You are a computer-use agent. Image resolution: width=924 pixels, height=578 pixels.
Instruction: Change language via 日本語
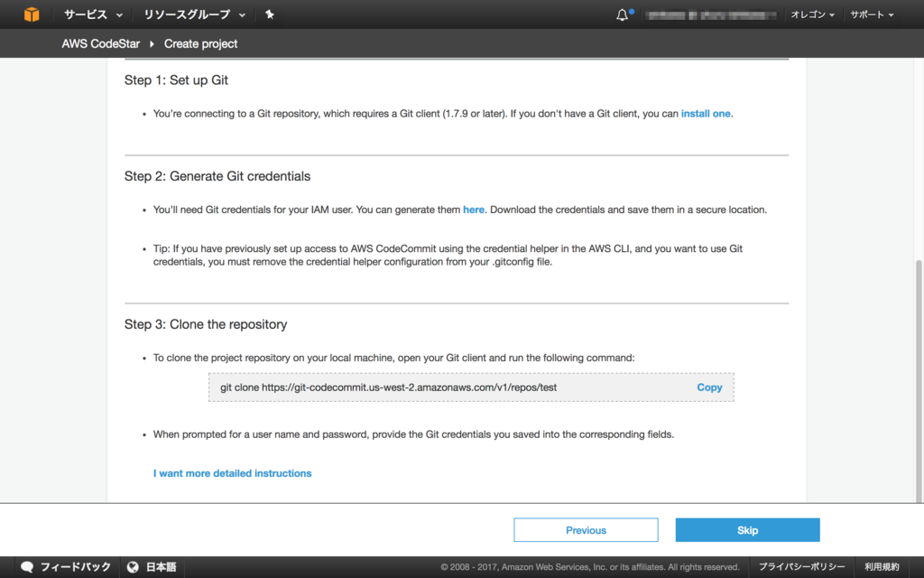161,567
